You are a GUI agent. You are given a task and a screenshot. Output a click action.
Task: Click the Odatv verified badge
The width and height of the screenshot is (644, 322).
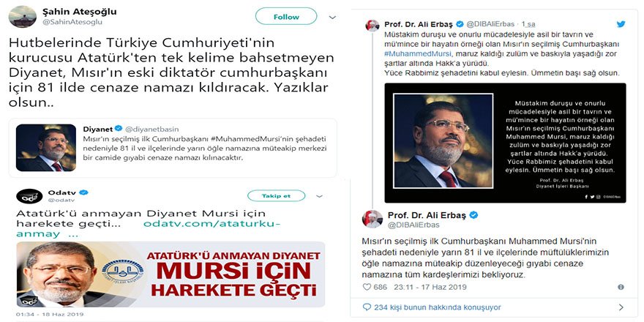pyautogui.click(x=85, y=192)
